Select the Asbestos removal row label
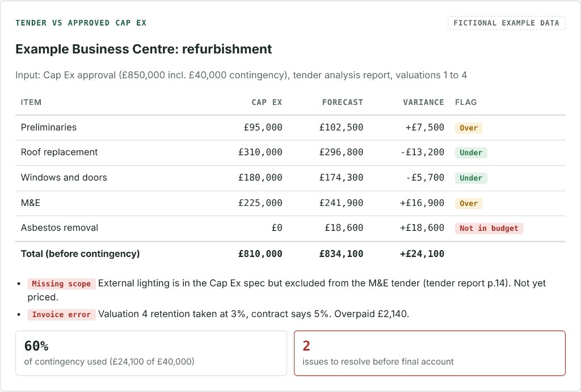This screenshot has width=581, height=392. [x=59, y=228]
